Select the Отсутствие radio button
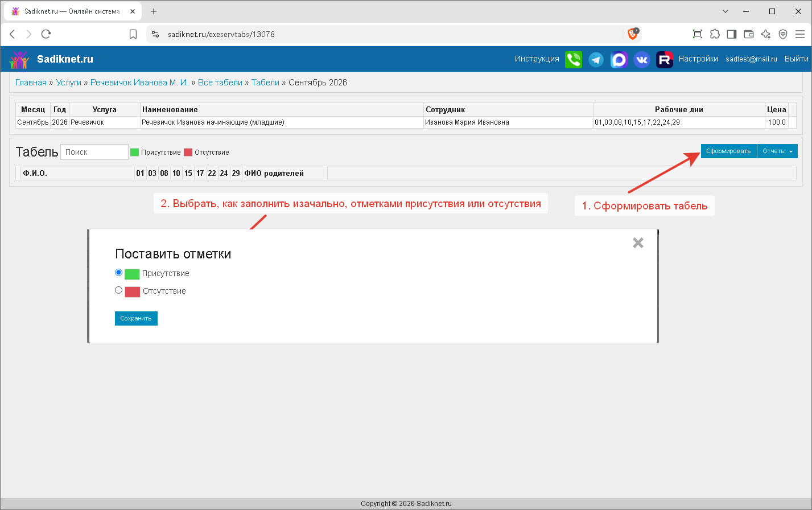The width and height of the screenshot is (812, 510). [x=118, y=290]
